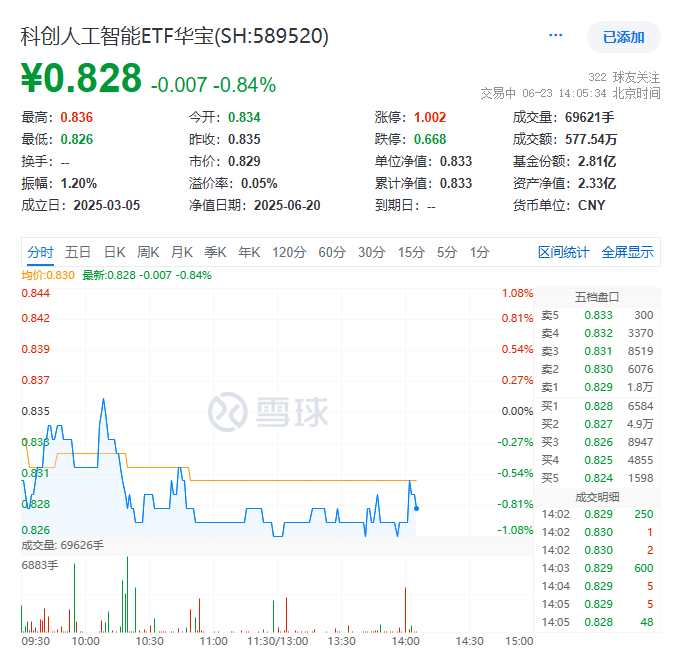The height and width of the screenshot is (658, 673).
Task: Click the 14:04 trade row
Action: tap(597, 586)
